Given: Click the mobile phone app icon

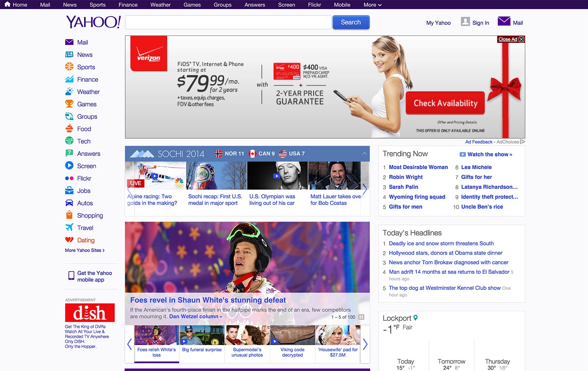Looking at the screenshot, I should [71, 276].
